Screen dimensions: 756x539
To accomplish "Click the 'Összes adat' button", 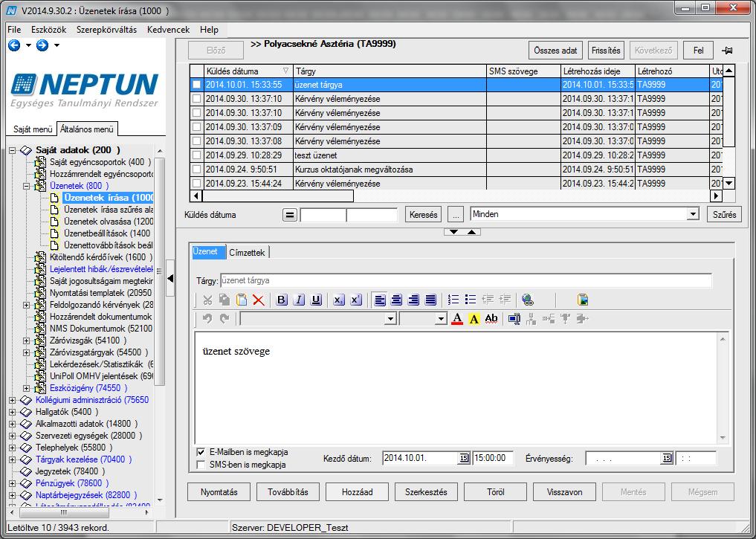I will pos(555,50).
